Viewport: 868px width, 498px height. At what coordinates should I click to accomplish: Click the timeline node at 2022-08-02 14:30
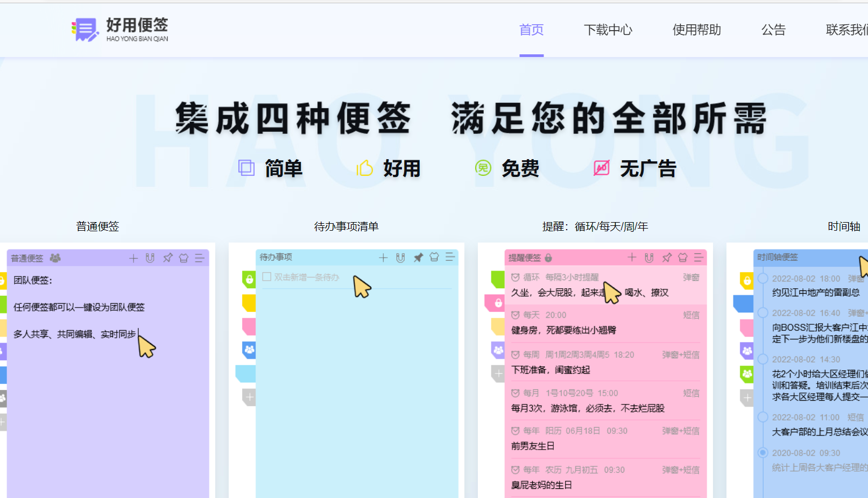[763, 359]
